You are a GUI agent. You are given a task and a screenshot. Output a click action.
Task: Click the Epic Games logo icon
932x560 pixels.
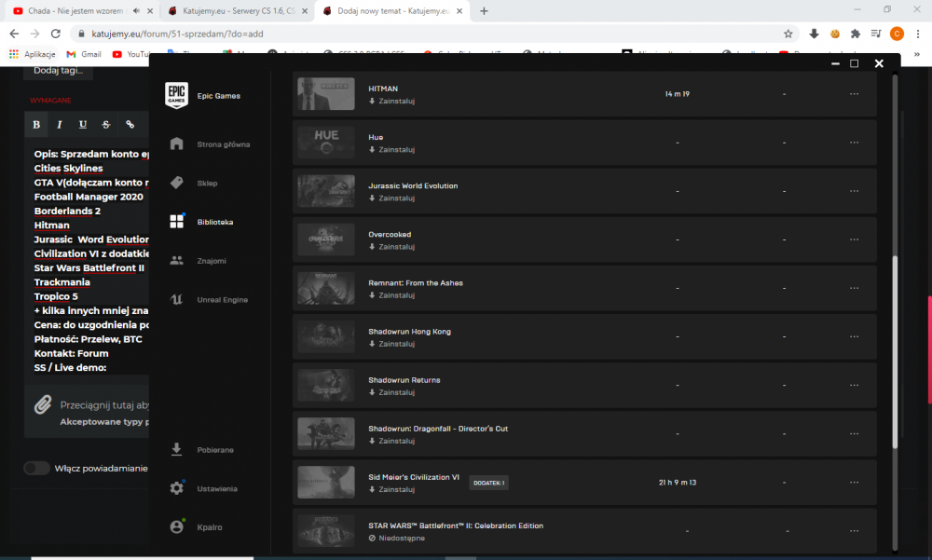coord(176,95)
